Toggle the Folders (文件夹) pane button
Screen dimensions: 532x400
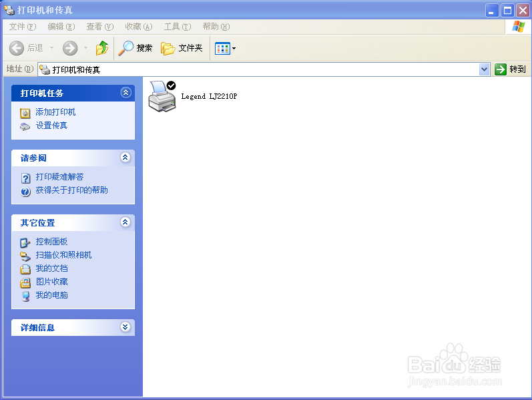(182, 48)
